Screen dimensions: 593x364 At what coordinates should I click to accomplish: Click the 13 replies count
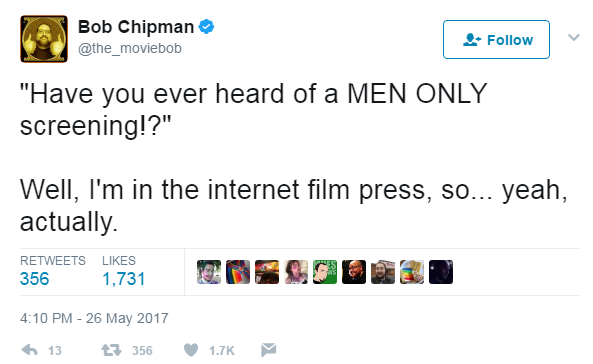tap(55, 351)
